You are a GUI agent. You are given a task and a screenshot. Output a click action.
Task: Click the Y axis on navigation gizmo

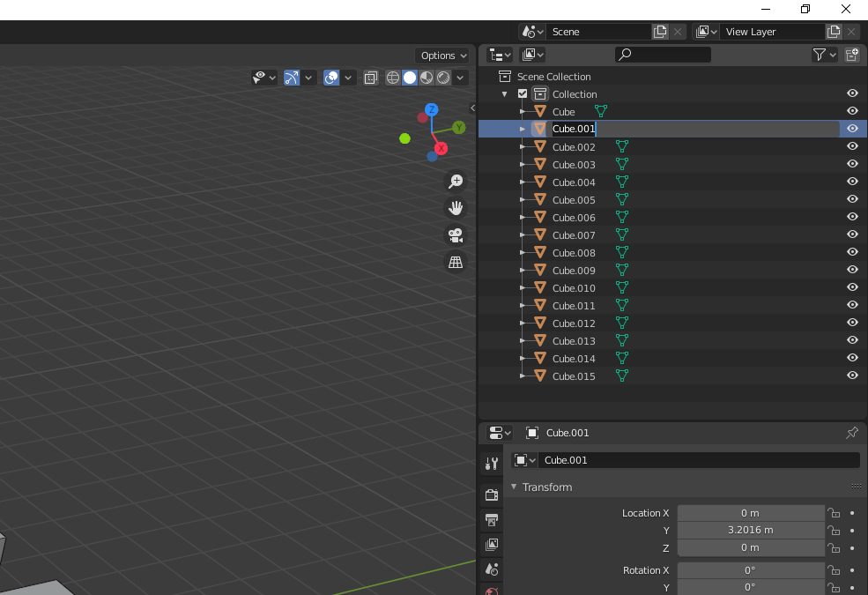pos(459,128)
